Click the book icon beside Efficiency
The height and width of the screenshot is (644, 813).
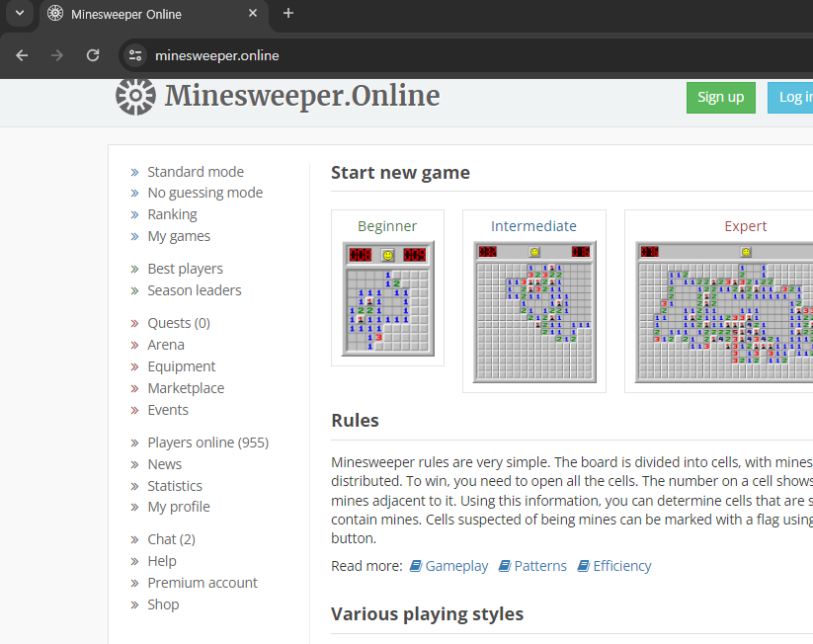584,566
